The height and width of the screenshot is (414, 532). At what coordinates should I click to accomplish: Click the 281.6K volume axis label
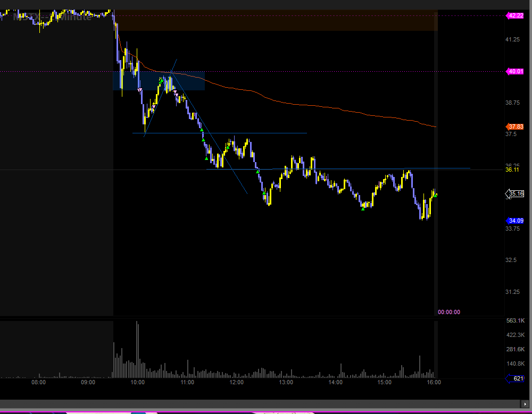coord(516,349)
